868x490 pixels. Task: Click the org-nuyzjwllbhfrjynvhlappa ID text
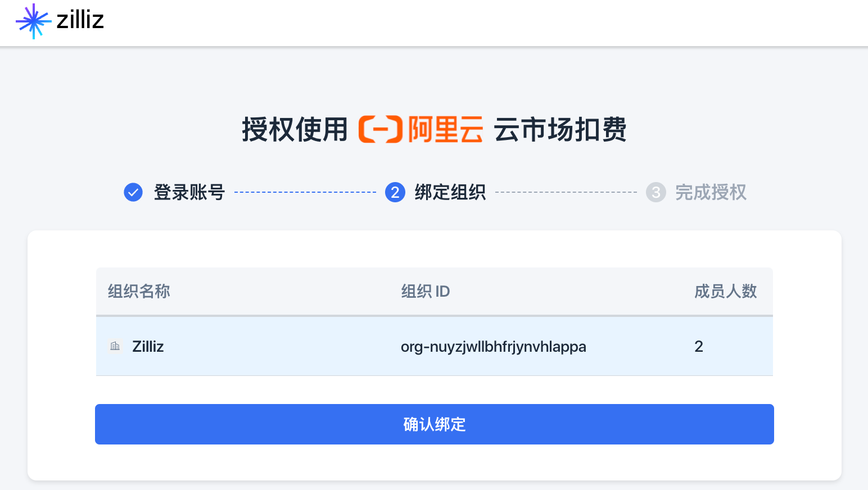[x=494, y=346]
